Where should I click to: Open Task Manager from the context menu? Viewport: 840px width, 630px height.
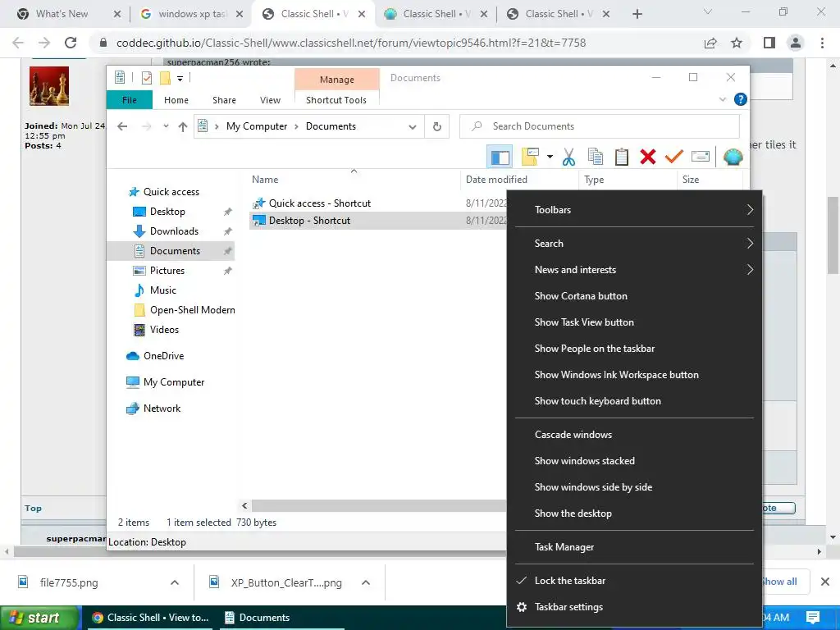634,547
